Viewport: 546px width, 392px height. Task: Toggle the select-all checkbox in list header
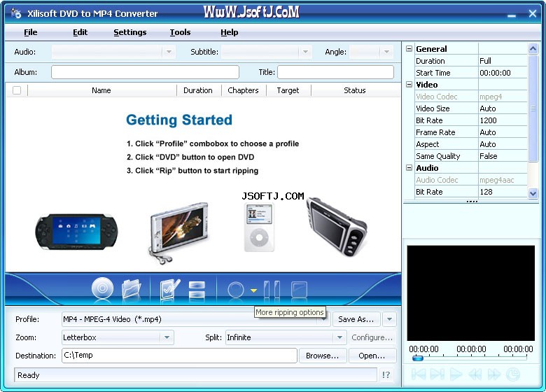(17, 90)
